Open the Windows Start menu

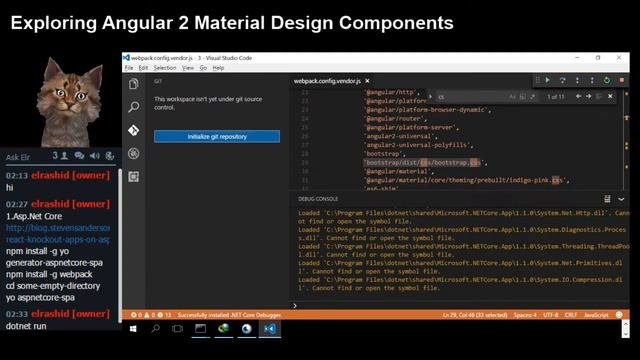coord(133,329)
